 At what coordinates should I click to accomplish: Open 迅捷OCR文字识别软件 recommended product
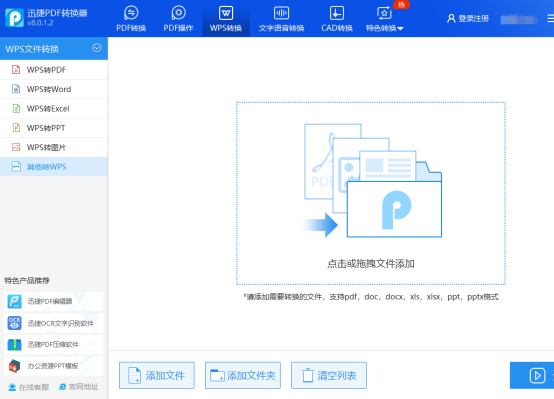tap(53, 323)
